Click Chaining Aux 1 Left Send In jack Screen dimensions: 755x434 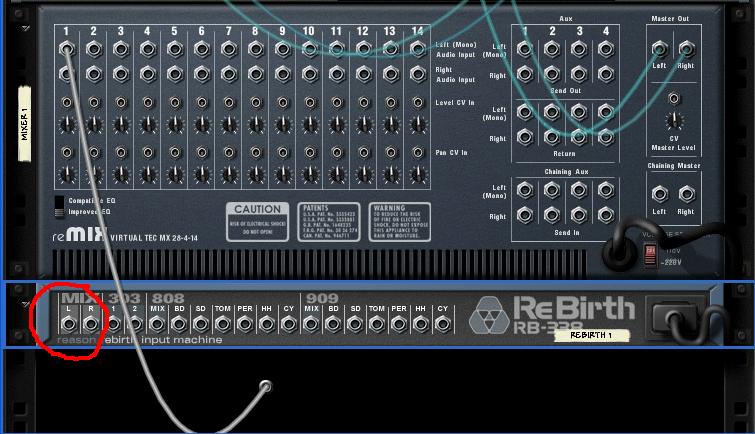525,190
